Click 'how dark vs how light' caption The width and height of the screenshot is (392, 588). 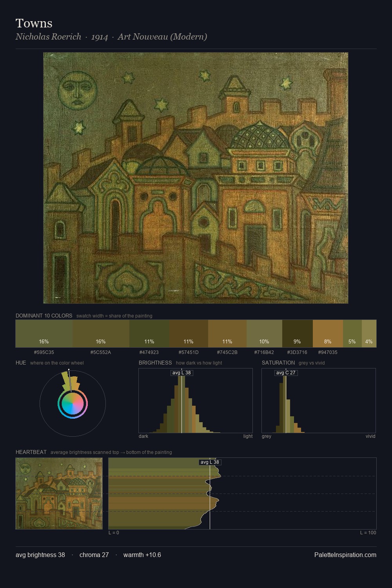199,363
